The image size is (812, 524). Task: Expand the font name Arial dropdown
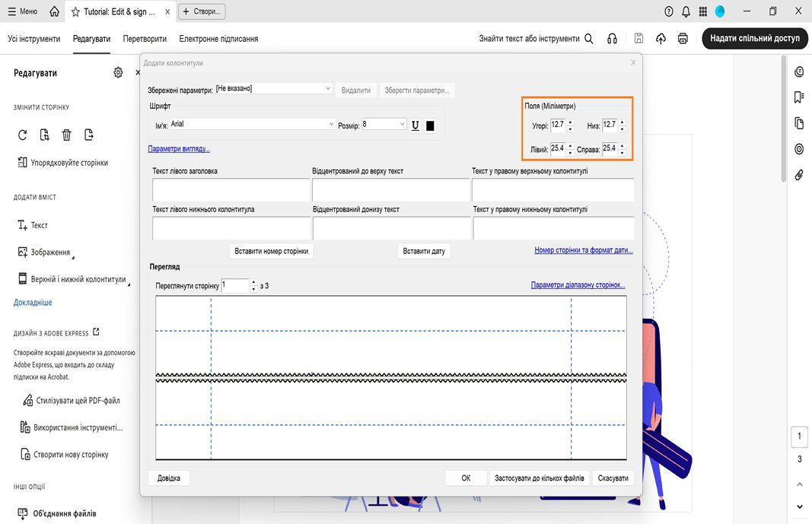tap(332, 124)
